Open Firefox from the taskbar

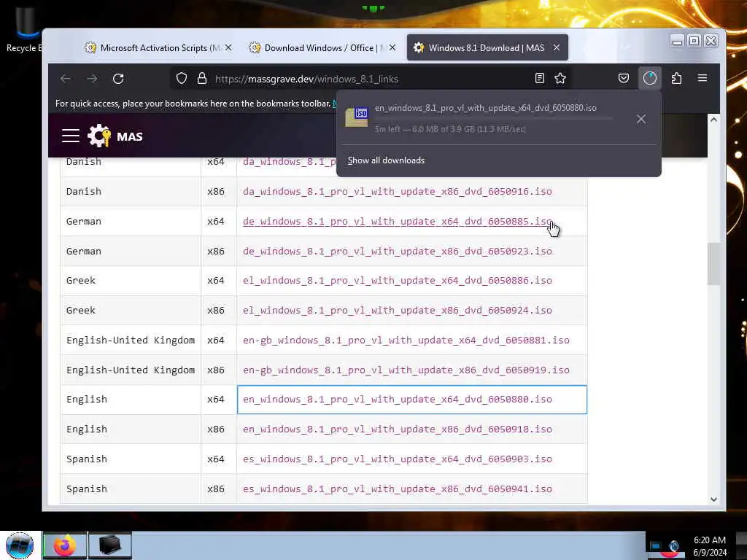pyautogui.click(x=65, y=545)
